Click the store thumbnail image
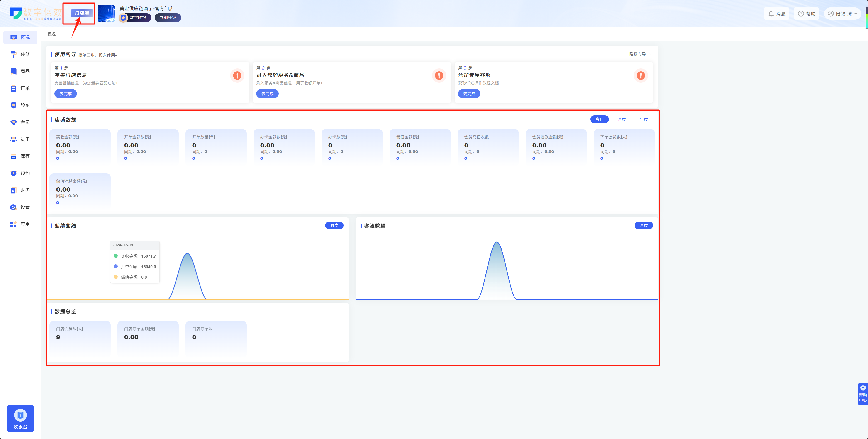 pyautogui.click(x=106, y=14)
